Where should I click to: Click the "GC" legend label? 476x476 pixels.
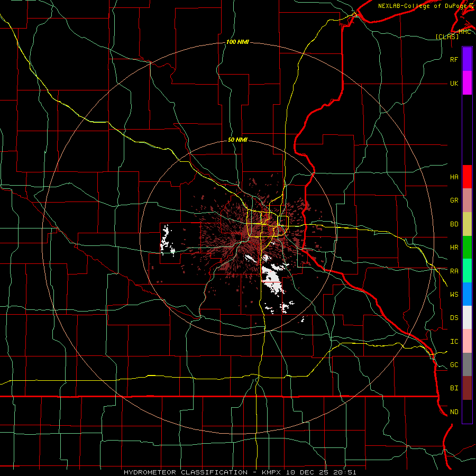(454, 365)
